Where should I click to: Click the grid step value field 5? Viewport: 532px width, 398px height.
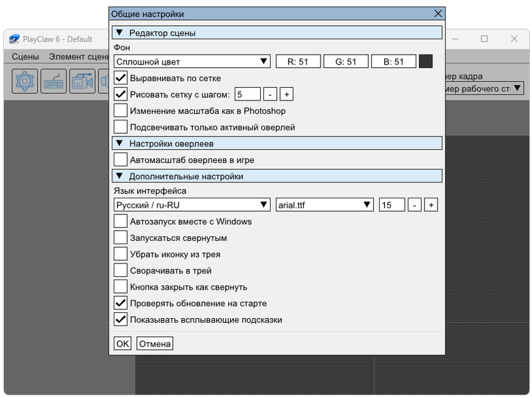click(247, 94)
